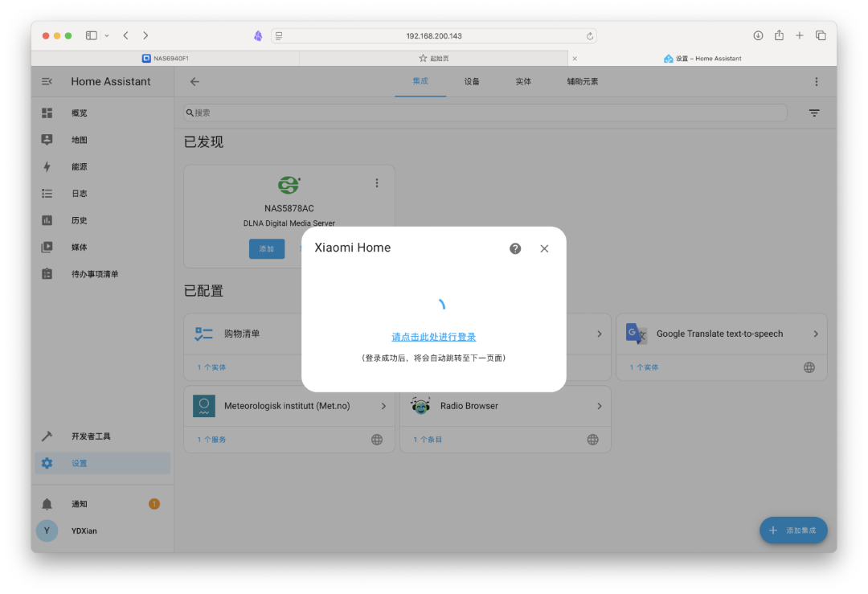Image resolution: width=868 pixels, height=594 pixels.
Task: Switch to the 实体 entities tab
Action: (523, 82)
